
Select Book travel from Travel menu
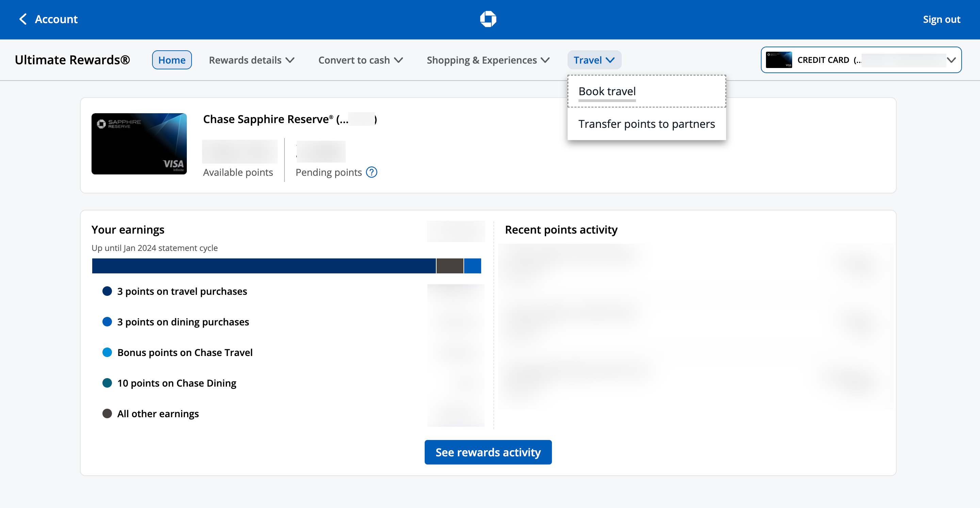[607, 91]
